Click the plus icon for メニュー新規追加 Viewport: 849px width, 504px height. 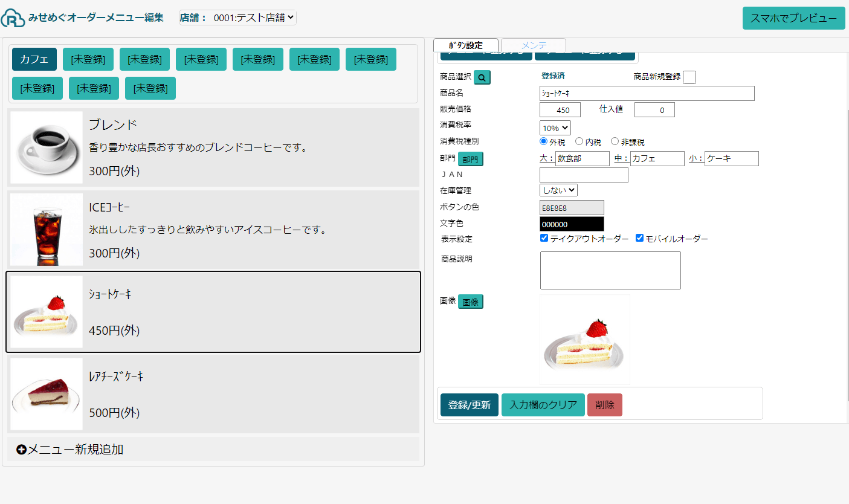pos(21,450)
